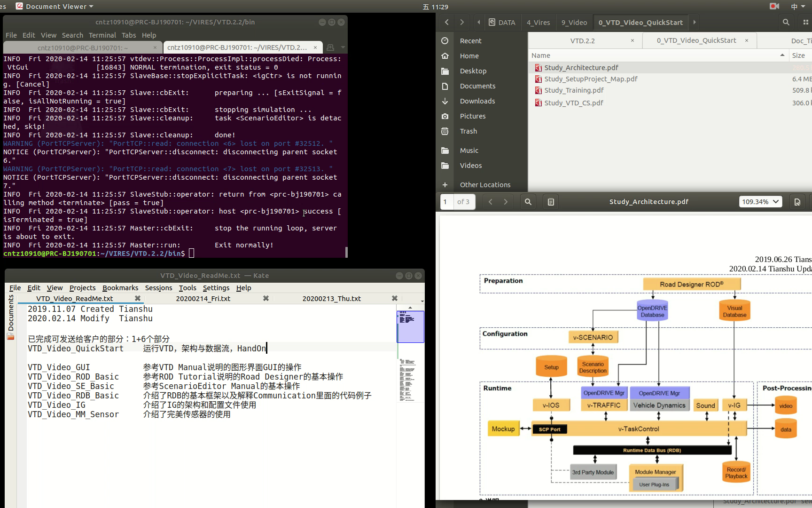Click PDF icon of Study_Training.pdf
This screenshot has width=812, height=508.
(538, 90)
